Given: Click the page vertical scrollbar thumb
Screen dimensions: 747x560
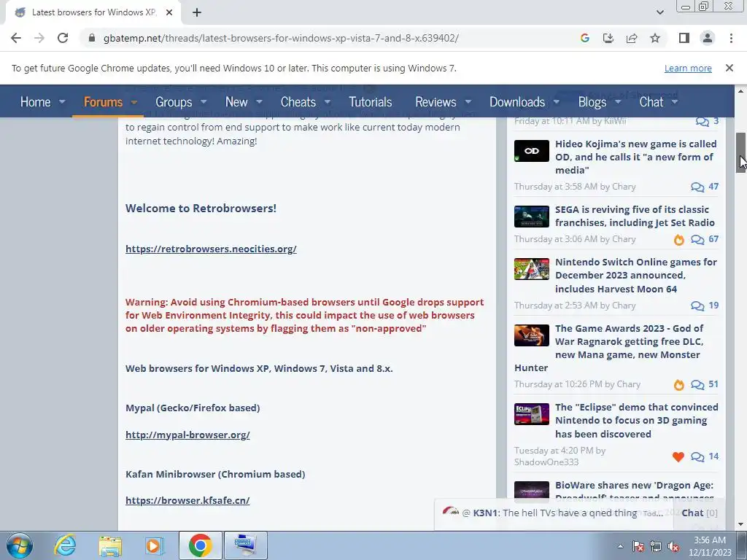Looking at the screenshot, I should [740, 153].
